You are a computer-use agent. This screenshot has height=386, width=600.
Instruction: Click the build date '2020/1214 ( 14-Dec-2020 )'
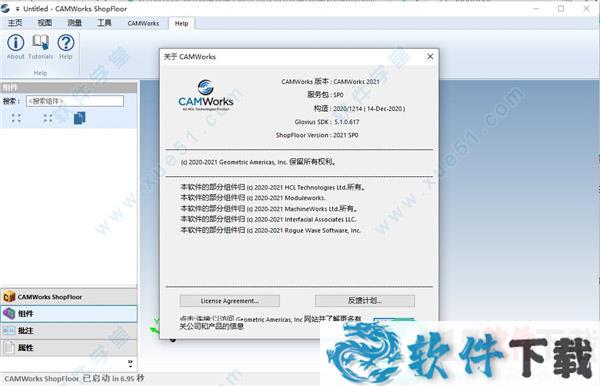(x=369, y=109)
